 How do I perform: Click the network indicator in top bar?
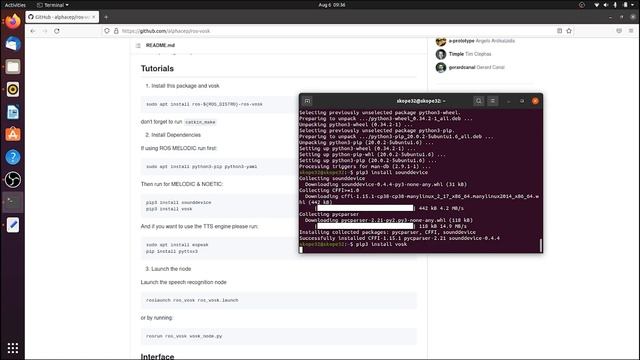click(596, 5)
